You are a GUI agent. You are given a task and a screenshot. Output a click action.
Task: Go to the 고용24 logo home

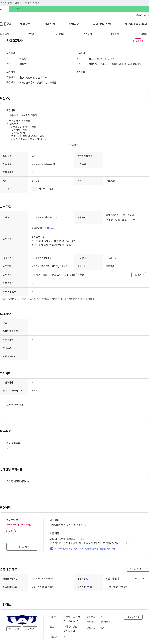(6, 24)
